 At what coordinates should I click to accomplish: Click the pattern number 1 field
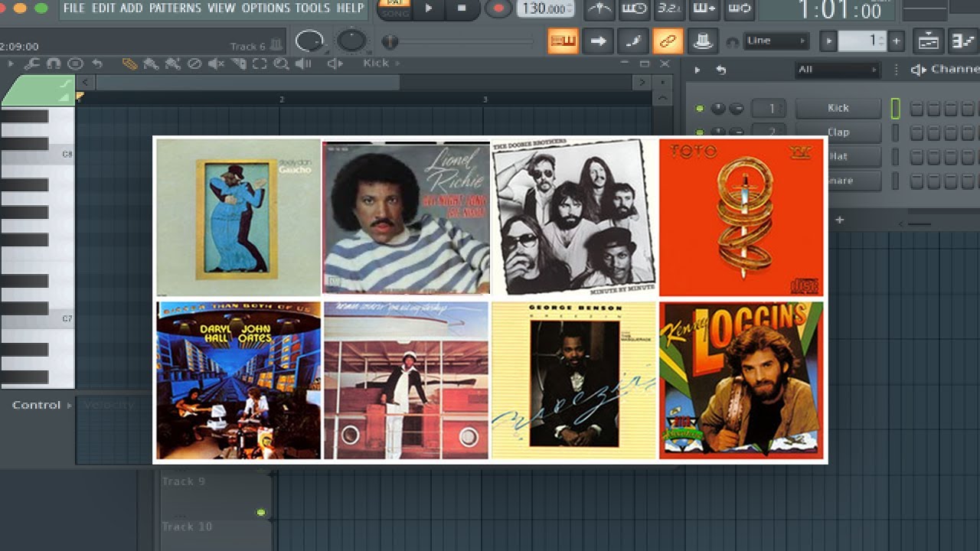click(x=862, y=41)
